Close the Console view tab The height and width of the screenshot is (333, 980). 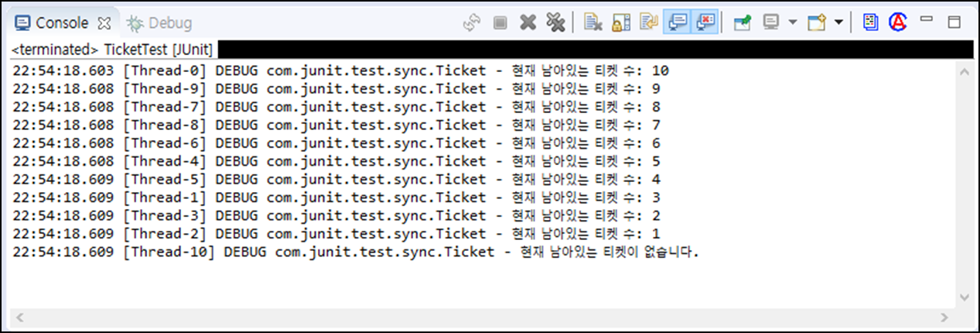[105, 23]
